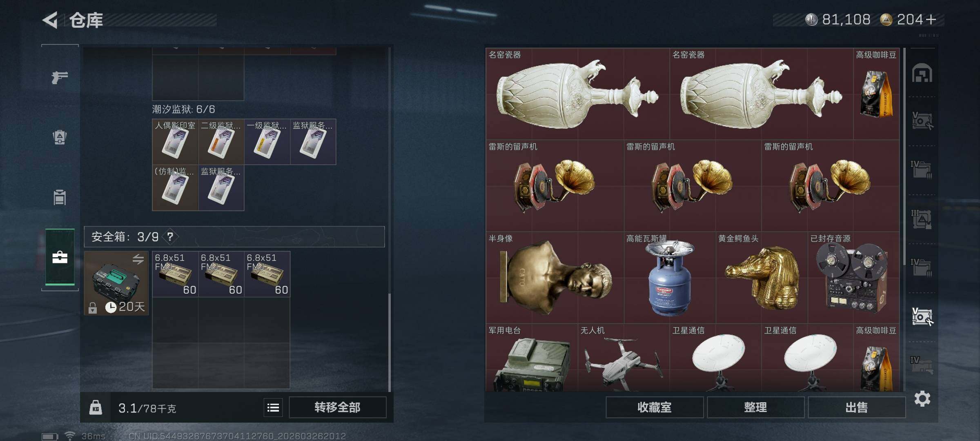980x441 pixels.
Task: Add currency with the plus next to 204
Action: click(931, 20)
